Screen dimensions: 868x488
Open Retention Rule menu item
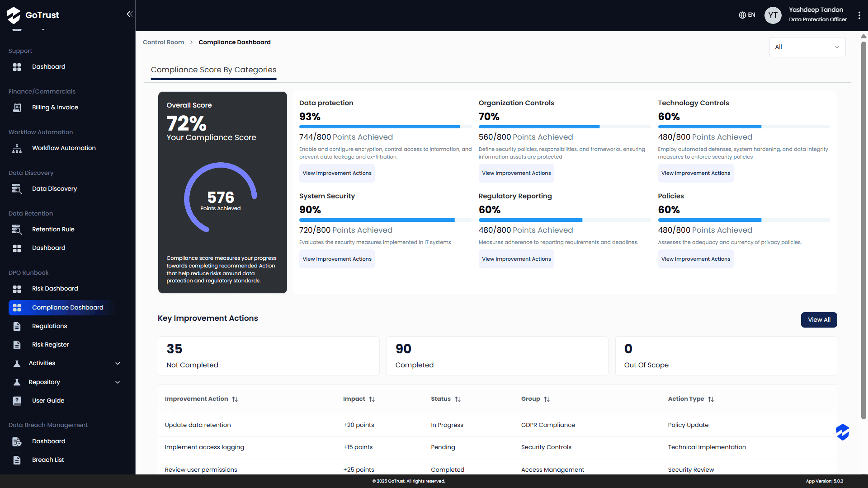53,230
